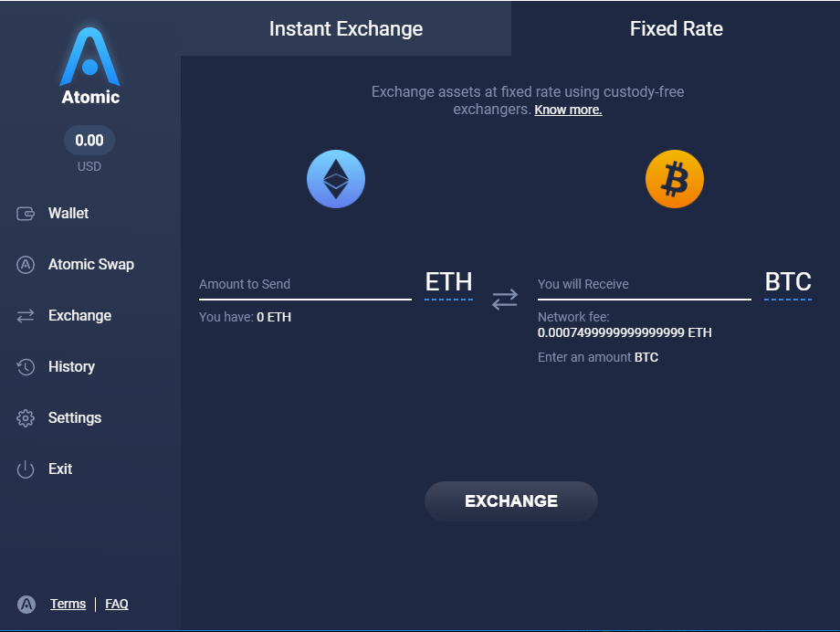Select Exchange in the sidebar
The image size is (840, 632).
tap(79, 316)
